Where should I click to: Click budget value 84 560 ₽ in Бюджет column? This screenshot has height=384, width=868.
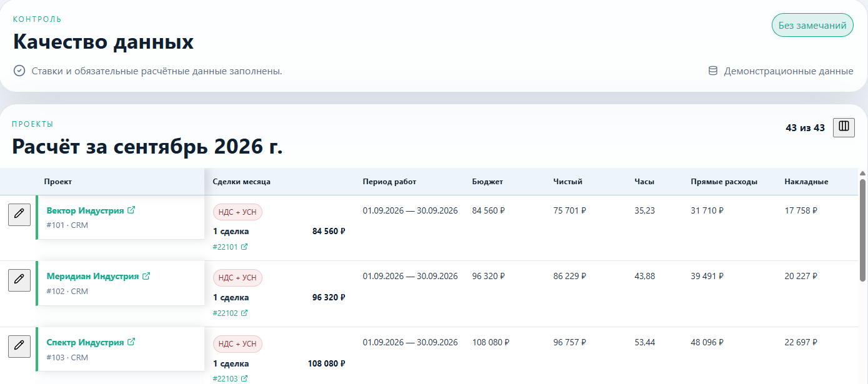tap(488, 210)
